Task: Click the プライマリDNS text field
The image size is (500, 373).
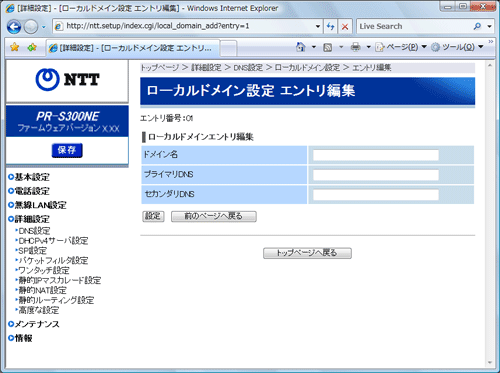Action: point(376,175)
